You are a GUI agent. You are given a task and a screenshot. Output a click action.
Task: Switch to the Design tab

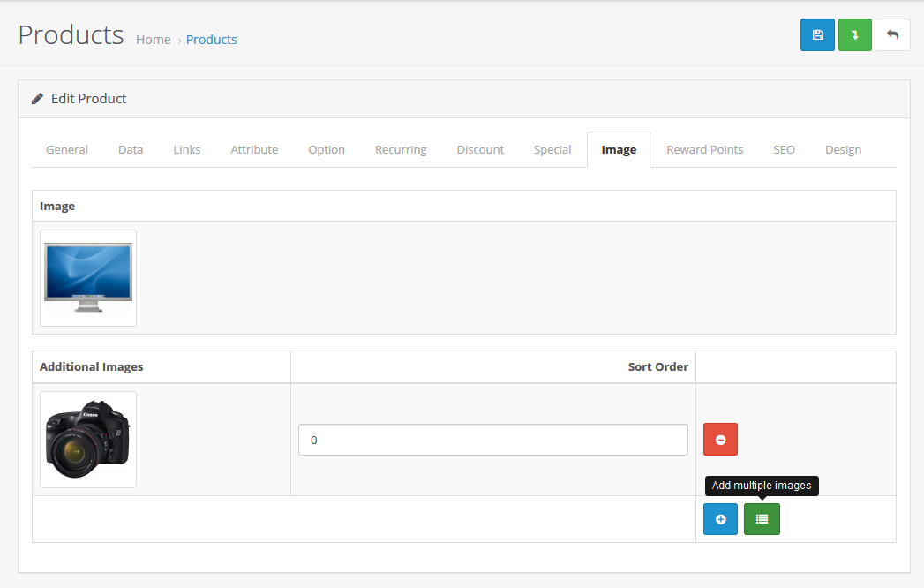click(843, 149)
